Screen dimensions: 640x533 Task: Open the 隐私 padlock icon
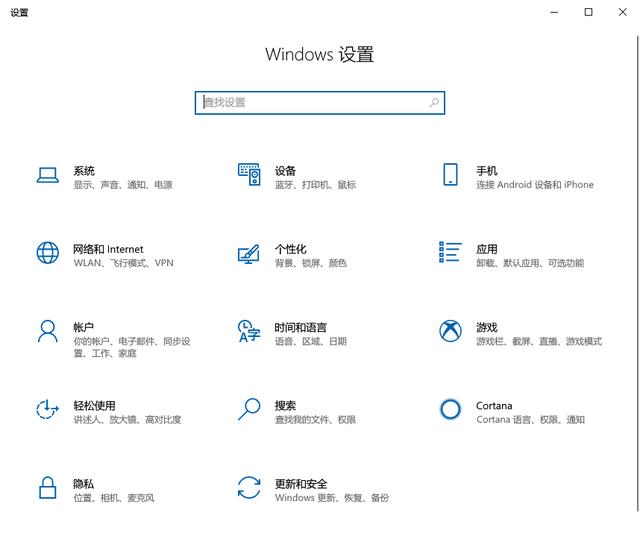48,488
